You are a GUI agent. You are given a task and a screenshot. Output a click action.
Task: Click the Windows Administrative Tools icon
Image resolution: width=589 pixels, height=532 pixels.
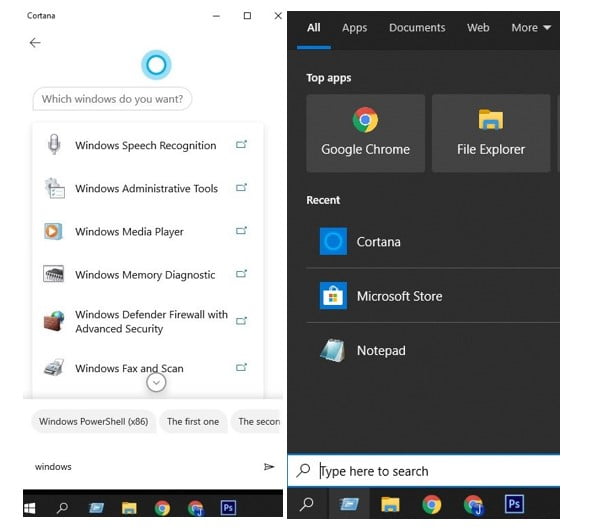54,188
